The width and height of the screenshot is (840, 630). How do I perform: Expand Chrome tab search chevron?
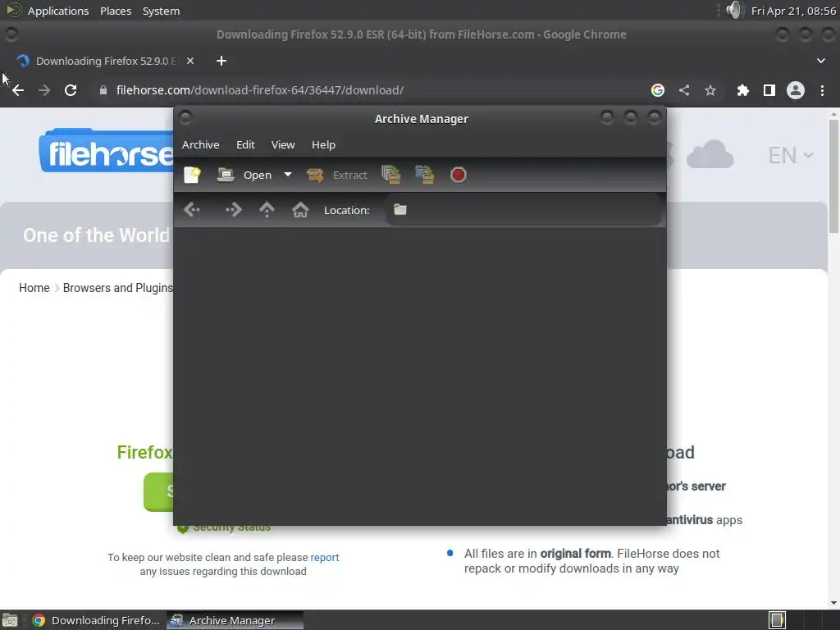tap(820, 61)
